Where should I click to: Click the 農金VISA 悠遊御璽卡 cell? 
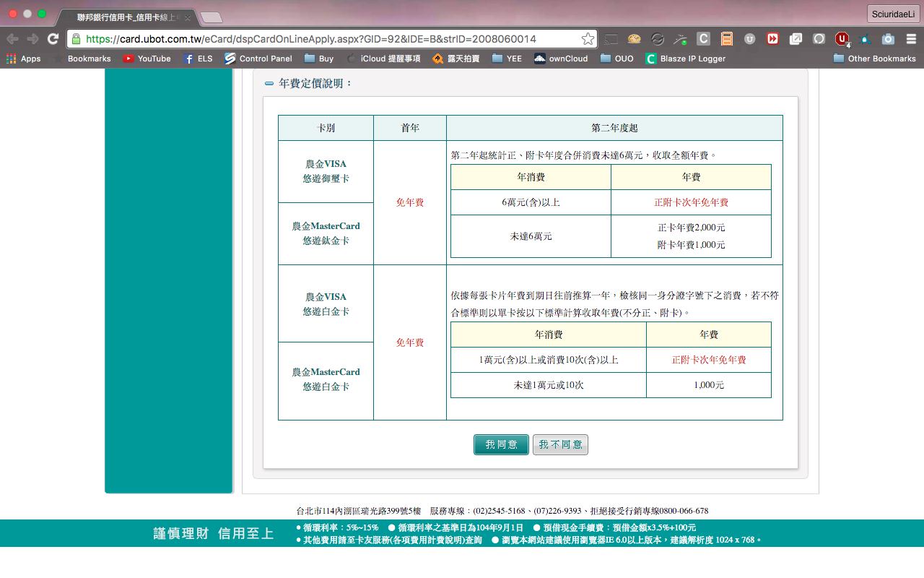click(326, 171)
